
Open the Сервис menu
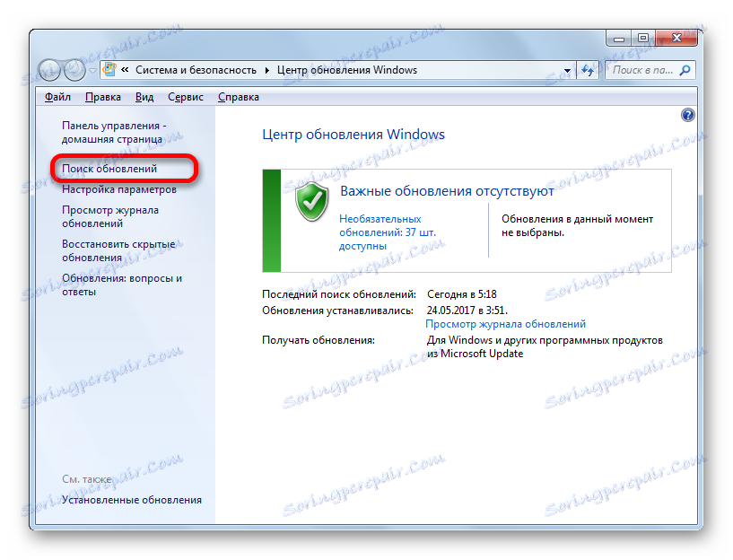pos(186,97)
